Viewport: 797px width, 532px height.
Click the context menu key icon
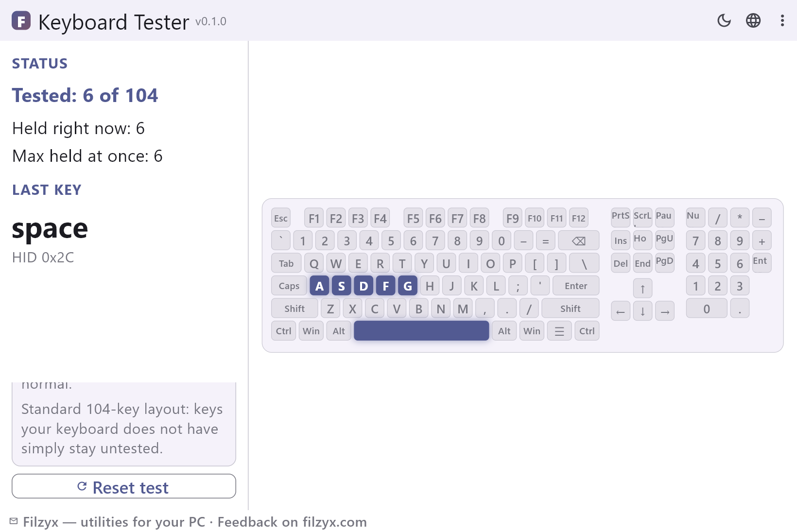[559, 331]
